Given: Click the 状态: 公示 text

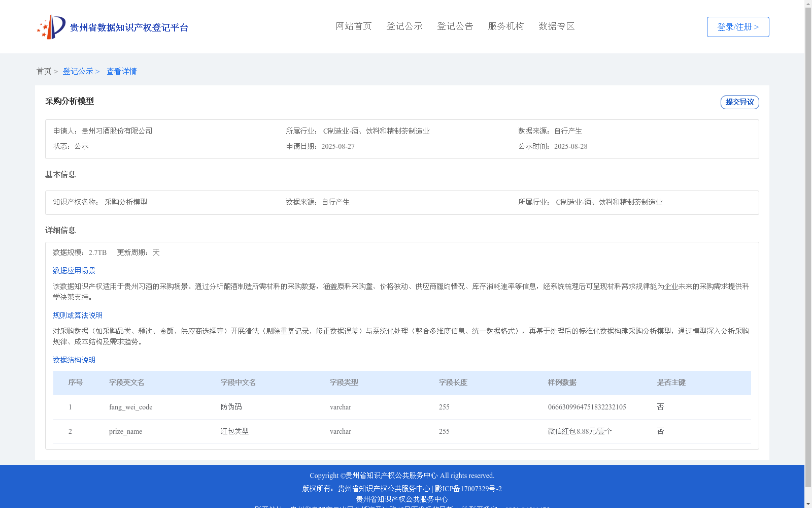Looking at the screenshot, I should [71, 146].
